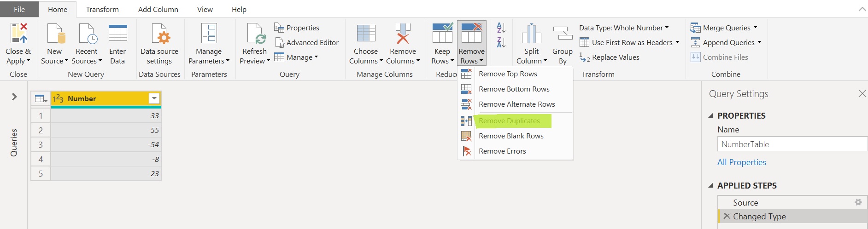
Task: Click Combine Files
Action: [x=719, y=57]
